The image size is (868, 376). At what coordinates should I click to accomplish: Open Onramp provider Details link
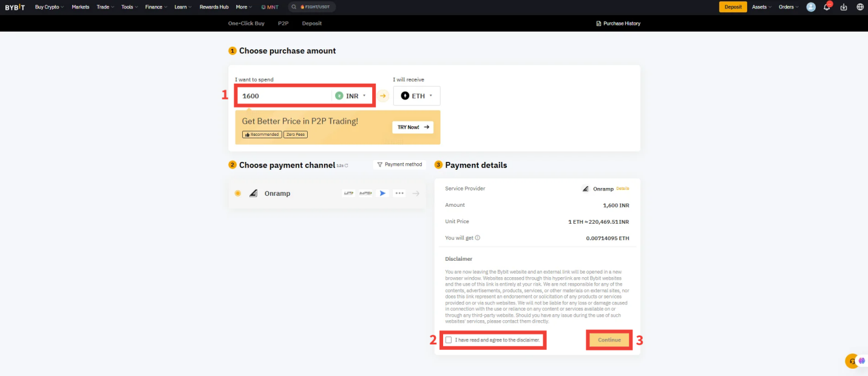click(623, 189)
